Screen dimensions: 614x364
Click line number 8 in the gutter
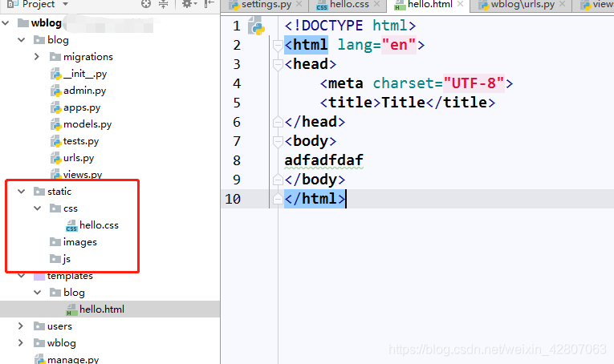point(237,160)
